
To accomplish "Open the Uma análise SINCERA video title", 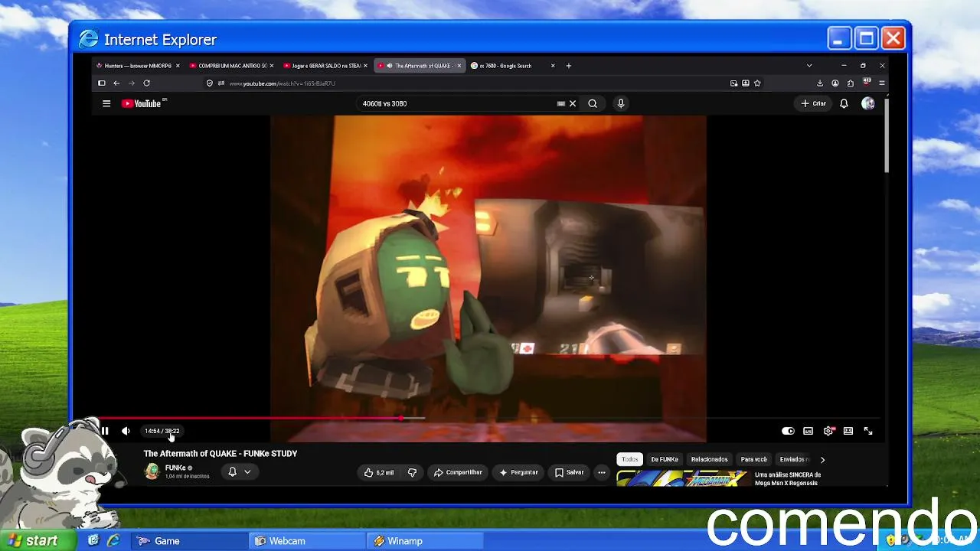I will 788,478.
